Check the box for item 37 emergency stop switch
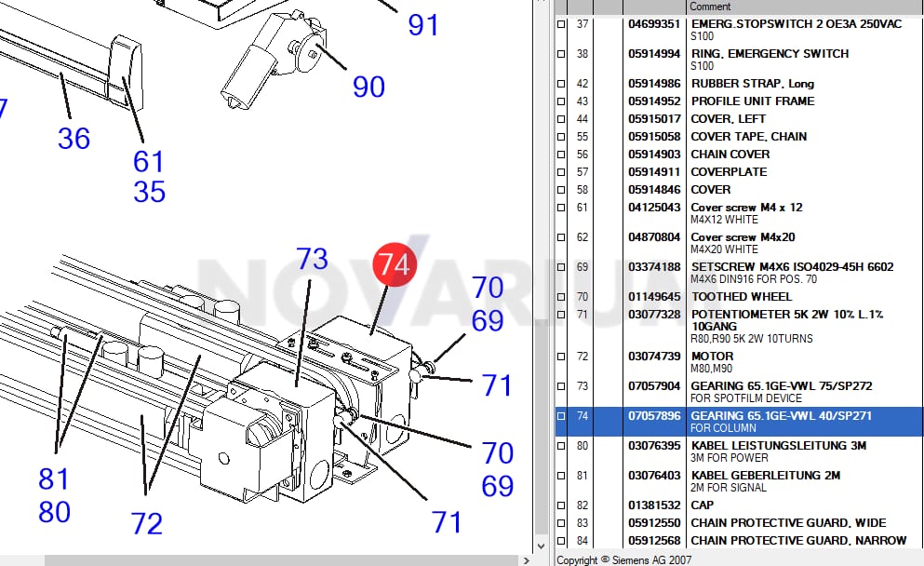 pos(561,24)
